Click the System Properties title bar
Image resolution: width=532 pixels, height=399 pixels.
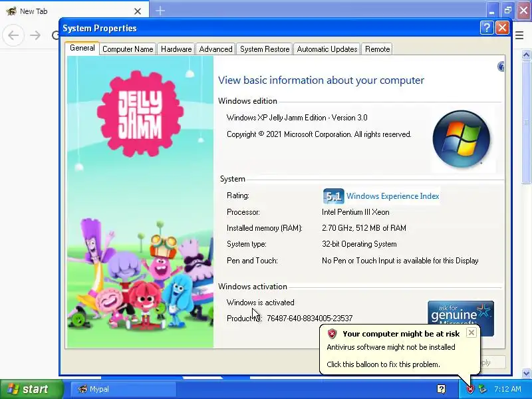270,28
